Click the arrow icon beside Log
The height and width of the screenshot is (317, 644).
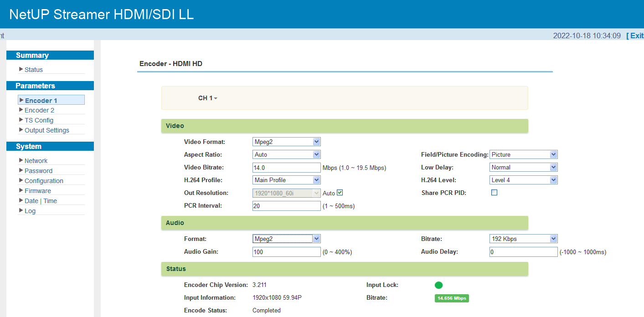(x=21, y=210)
